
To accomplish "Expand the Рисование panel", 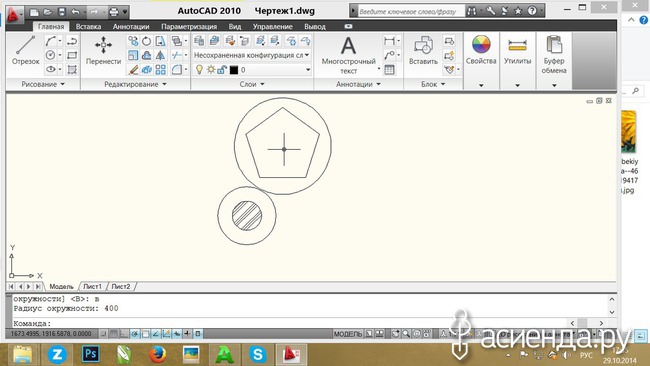I will coord(43,84).
